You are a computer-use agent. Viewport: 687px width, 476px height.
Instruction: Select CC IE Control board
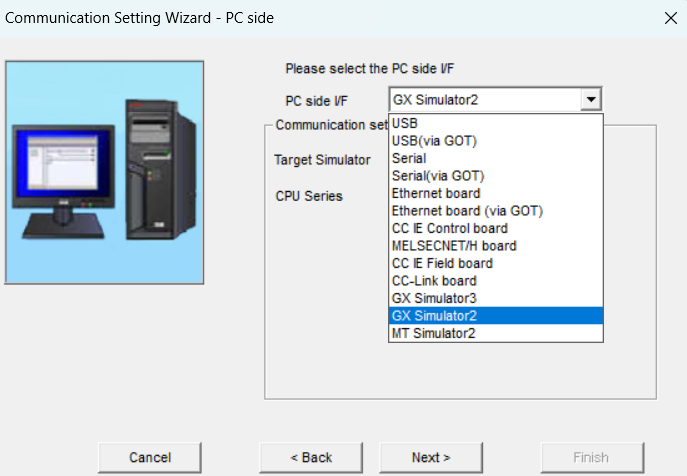(x=496, y=228)
